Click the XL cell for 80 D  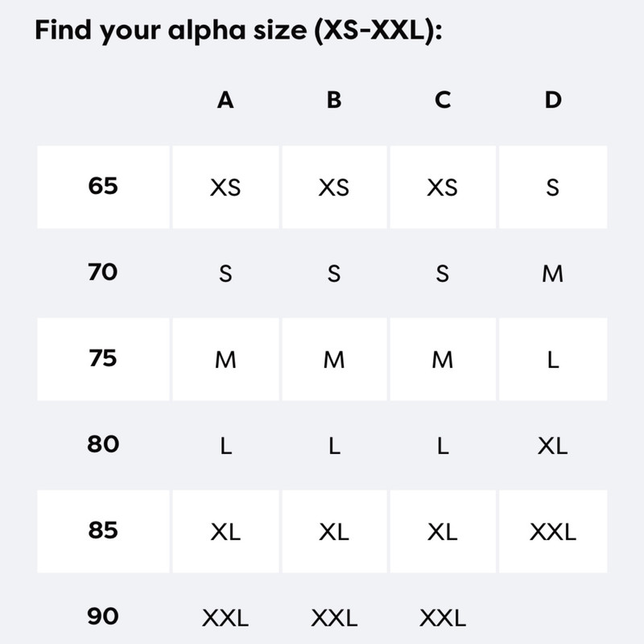pos(553,446)
